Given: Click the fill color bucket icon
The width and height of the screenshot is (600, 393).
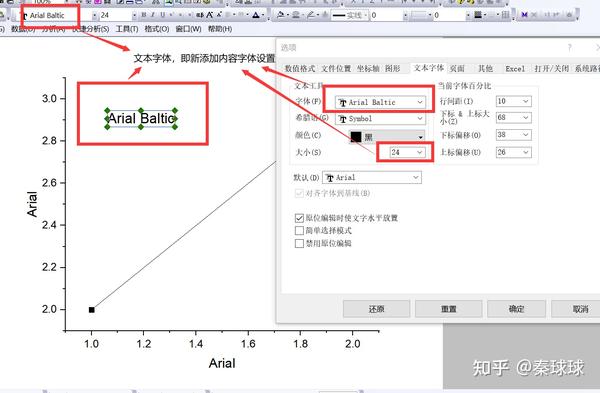Looking at the screenshot, I should click(x=281, y=15).
